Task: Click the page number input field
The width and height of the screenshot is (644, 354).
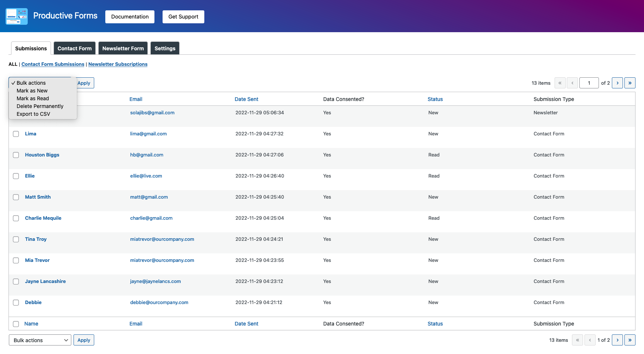Action: tap(589, 83)
